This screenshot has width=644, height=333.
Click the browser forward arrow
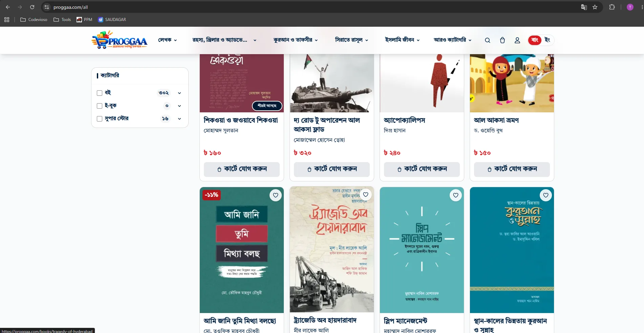[20, 7]
